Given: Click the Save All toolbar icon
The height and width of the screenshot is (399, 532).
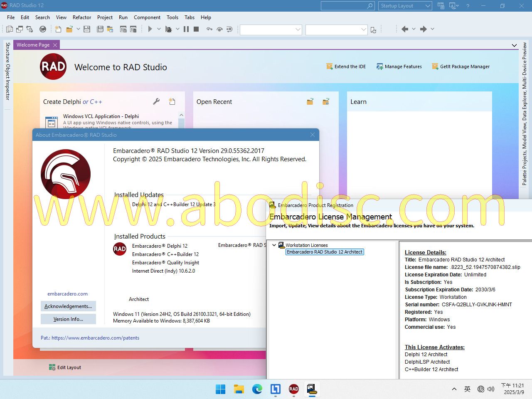Looking at the screenshot, I should pos(100,29).
